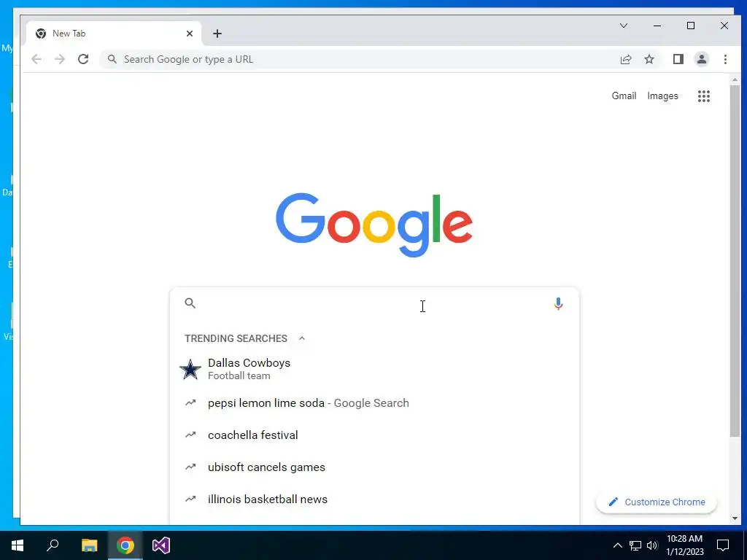Click the Customize Chrome button
This screenshot has width=747, height=560.
(x=657, y=502)
